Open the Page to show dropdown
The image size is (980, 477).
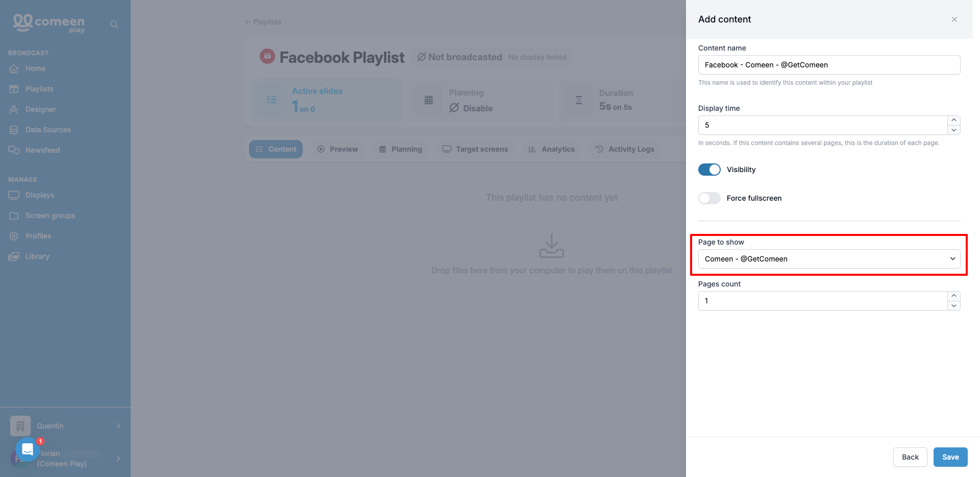829,259
